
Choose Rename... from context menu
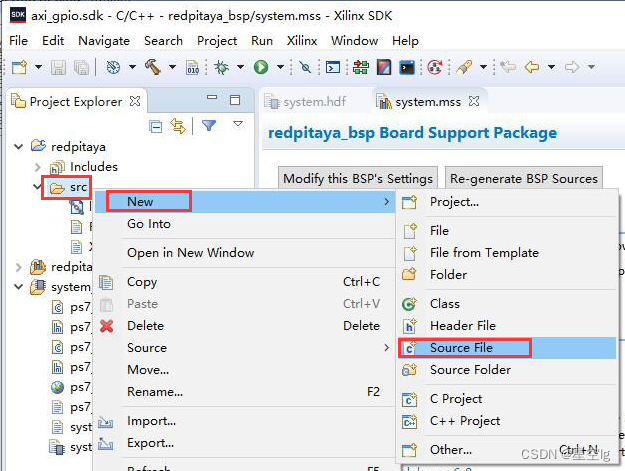(245, 392)
